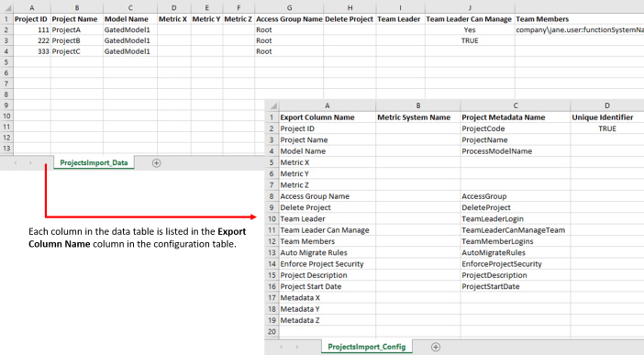644x355 pixels.
Task: Click the ProjectA cell
Action: [77, 30]
